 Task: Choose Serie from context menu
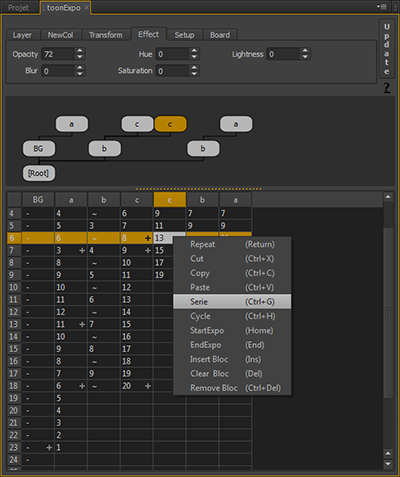point(232,302)
